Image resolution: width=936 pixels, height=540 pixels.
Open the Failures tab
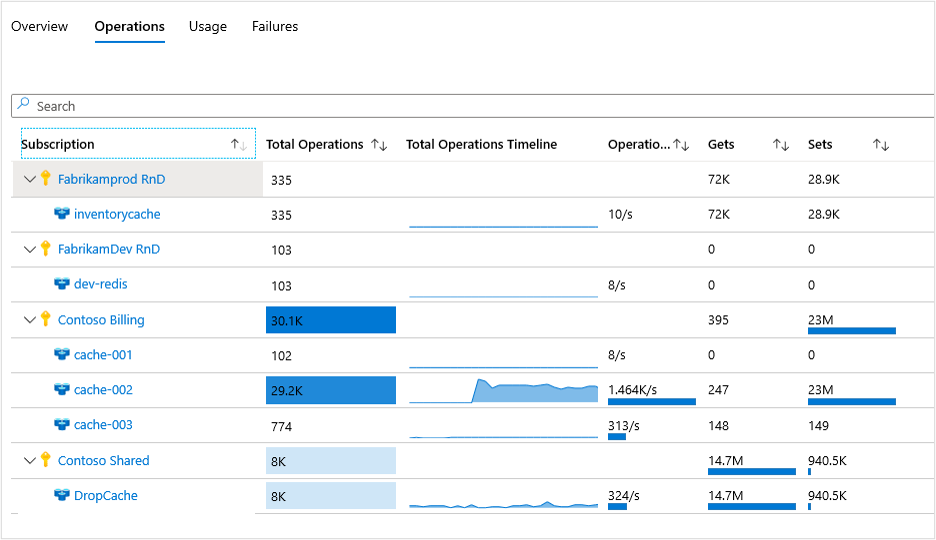point(275,27)
